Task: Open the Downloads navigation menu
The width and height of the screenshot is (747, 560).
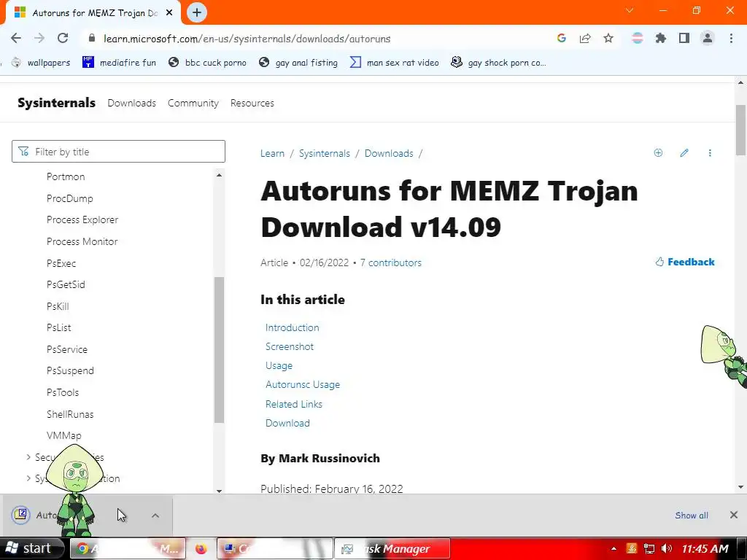Action: tap(132, 103)
